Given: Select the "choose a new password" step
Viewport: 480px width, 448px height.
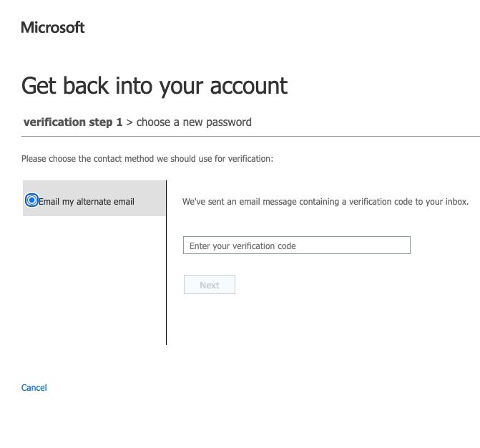Looking at the screenshot, I should pos(194,122).
